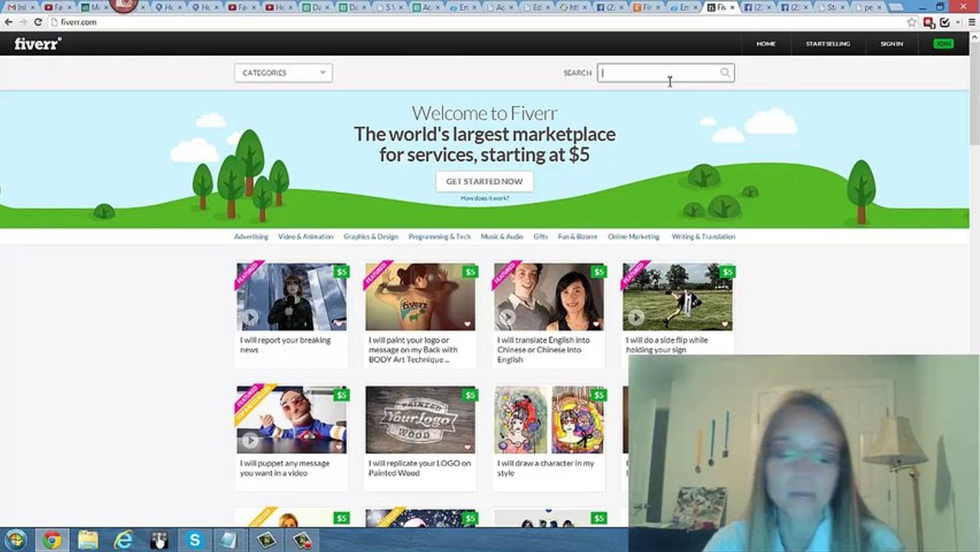Play the 'translate English into Chinese' gig video
The height and width of the screenshot is (552, 980).
coord(507,317)
